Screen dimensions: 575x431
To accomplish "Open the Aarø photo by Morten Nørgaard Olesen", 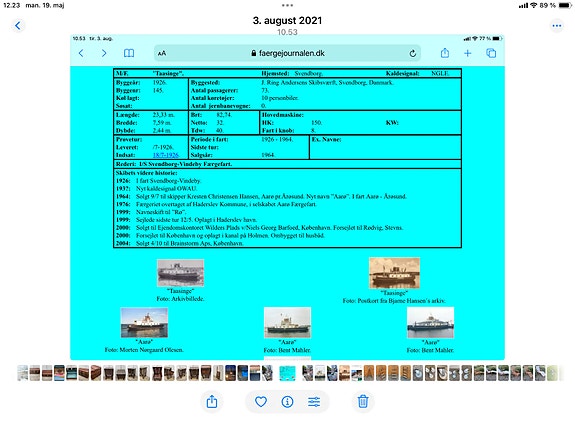I will tap(144, 323).
